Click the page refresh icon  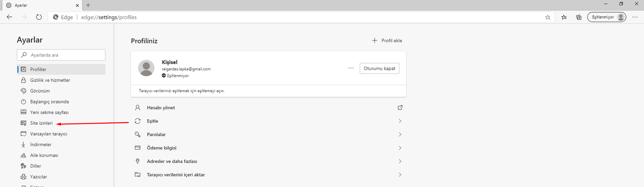click(x=39, y=17)
